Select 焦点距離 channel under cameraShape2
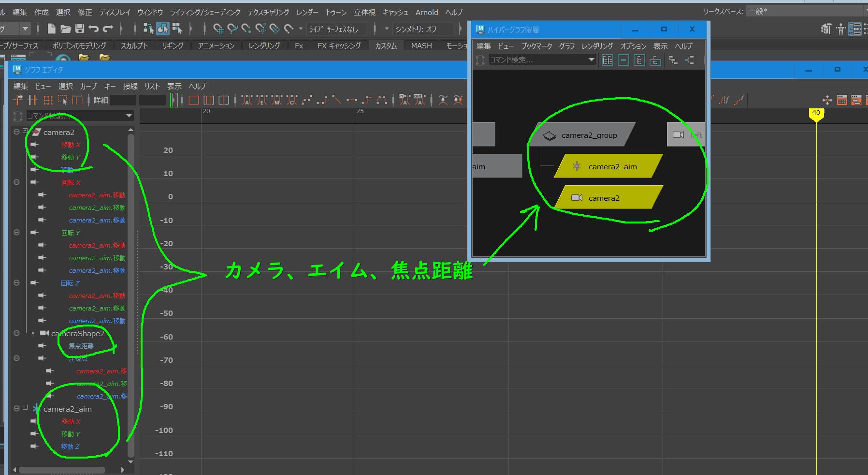Screen dimensions: 868x475 pos(81,346)
